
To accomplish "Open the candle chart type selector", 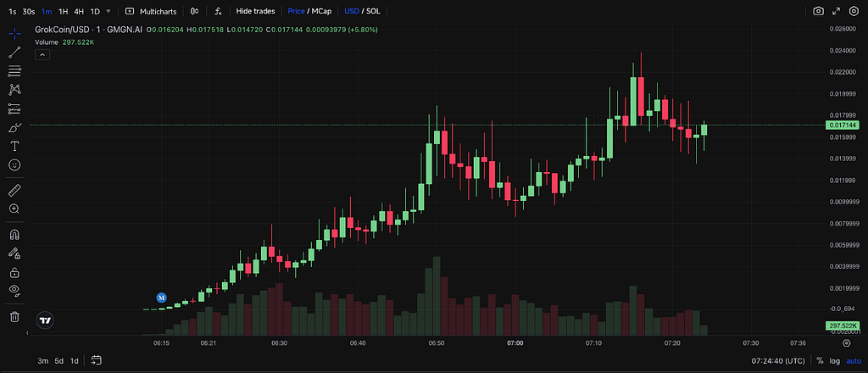I will coord(195,11).
